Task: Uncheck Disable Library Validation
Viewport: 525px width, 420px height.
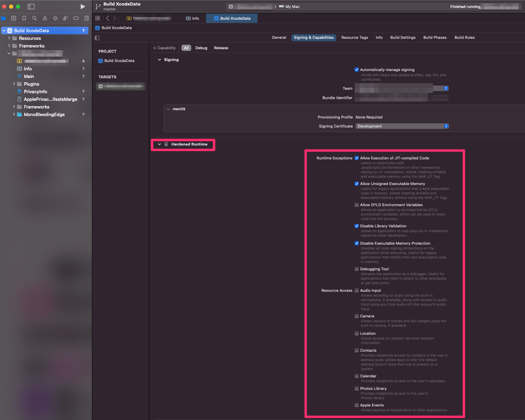Action: tap(357, 226)
